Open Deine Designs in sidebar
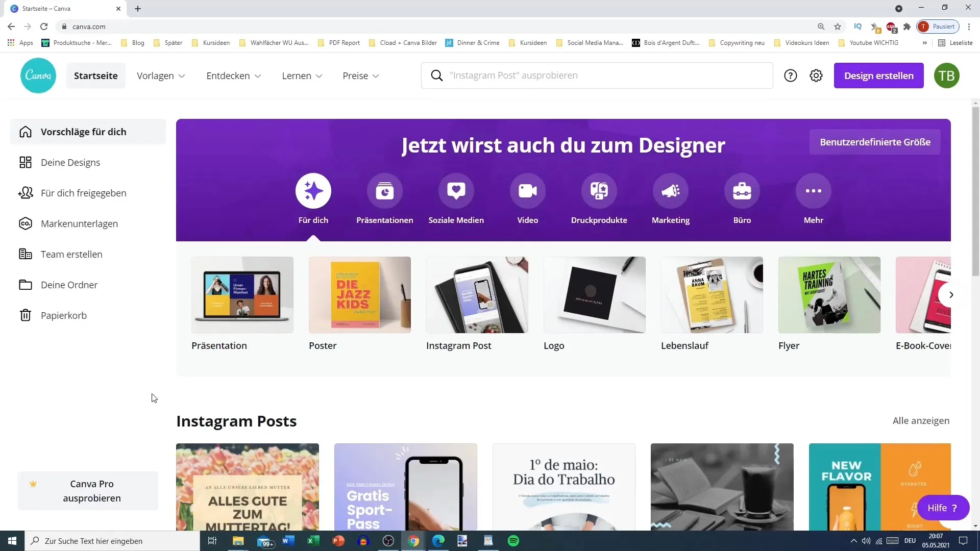980x551 pixels. pyautogui.click(x=88, y=162)
